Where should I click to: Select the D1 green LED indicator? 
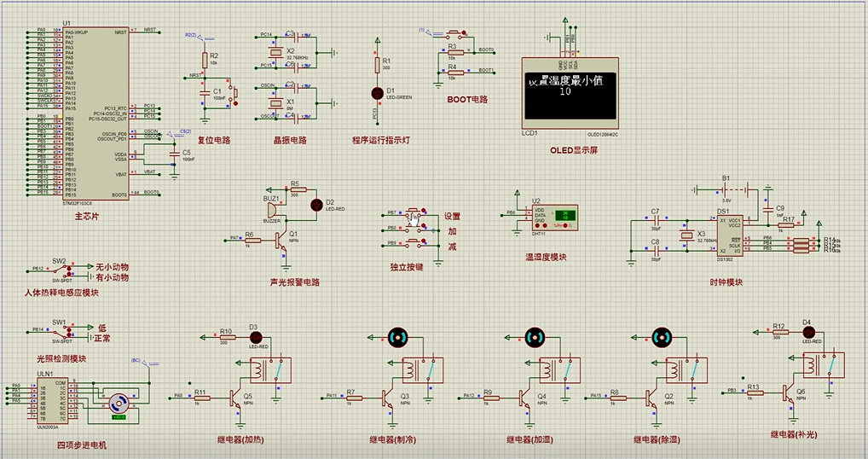pyautogui.click(x=378, y=93)
